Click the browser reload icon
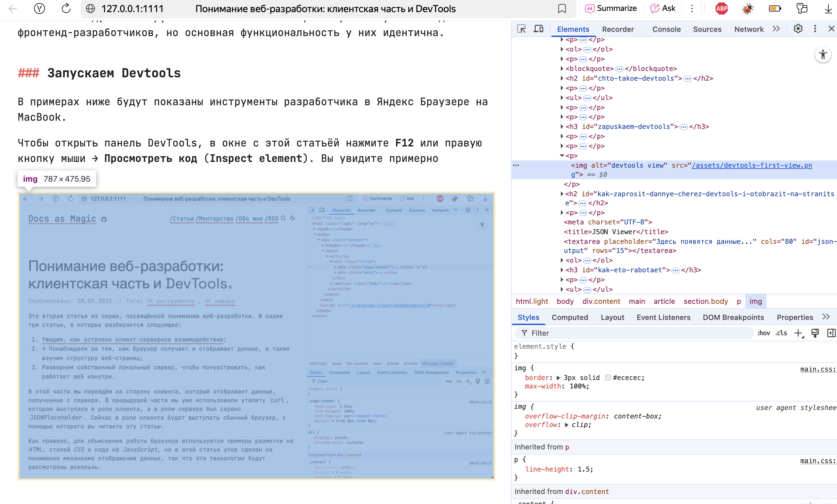 (66, 8)
